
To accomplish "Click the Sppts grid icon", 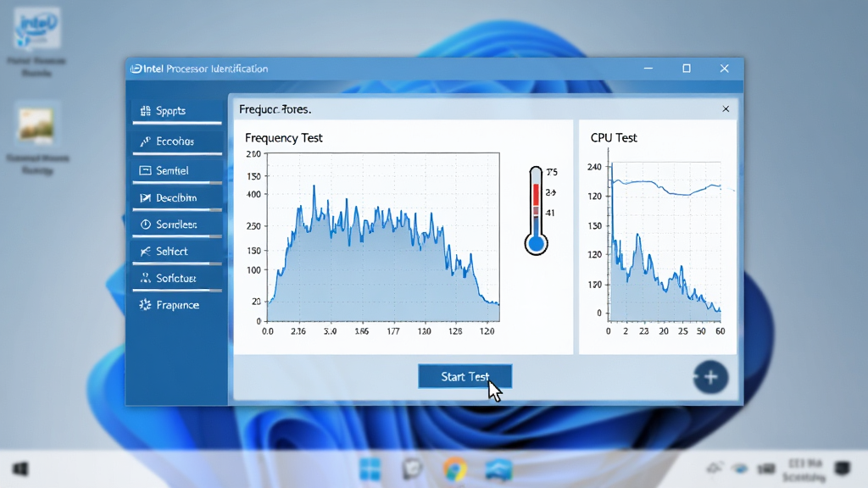I will coord(145,111).
